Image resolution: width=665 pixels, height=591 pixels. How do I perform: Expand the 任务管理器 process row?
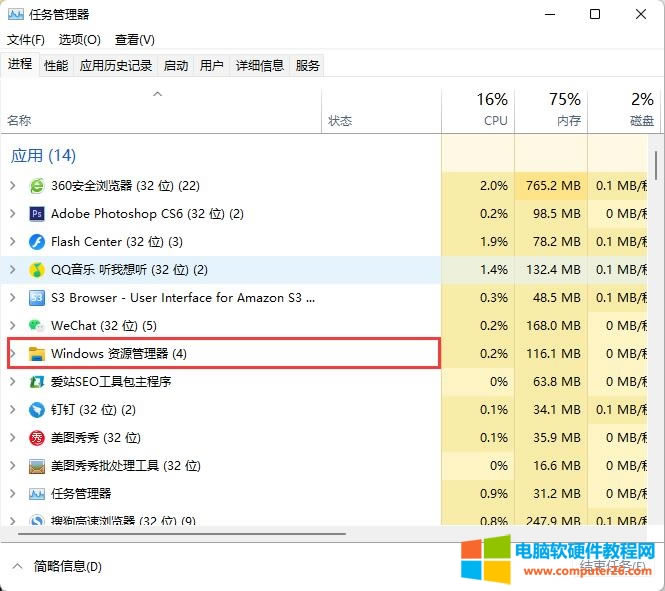tap(13, 493)
